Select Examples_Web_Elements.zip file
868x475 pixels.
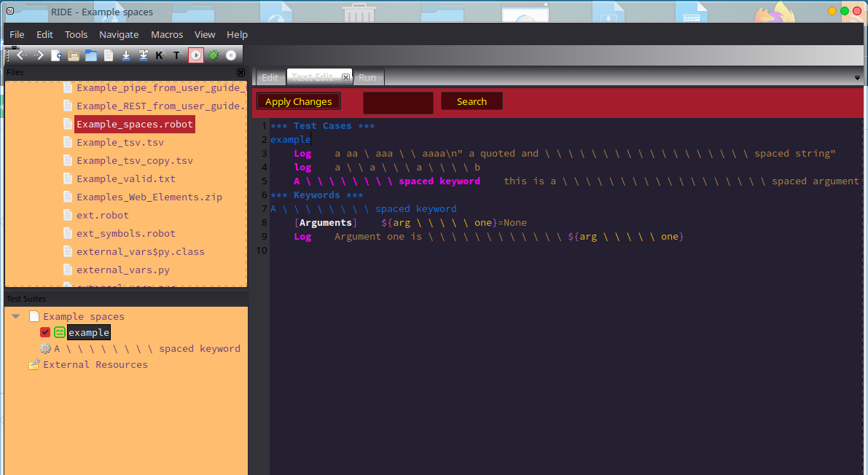tap(149, 197)
